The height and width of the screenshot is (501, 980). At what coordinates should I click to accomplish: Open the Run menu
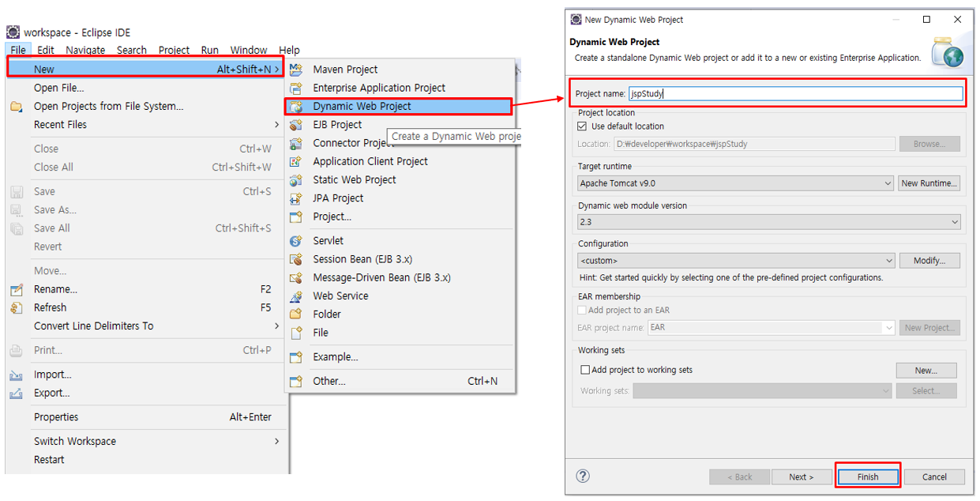[x=210, y=50]
